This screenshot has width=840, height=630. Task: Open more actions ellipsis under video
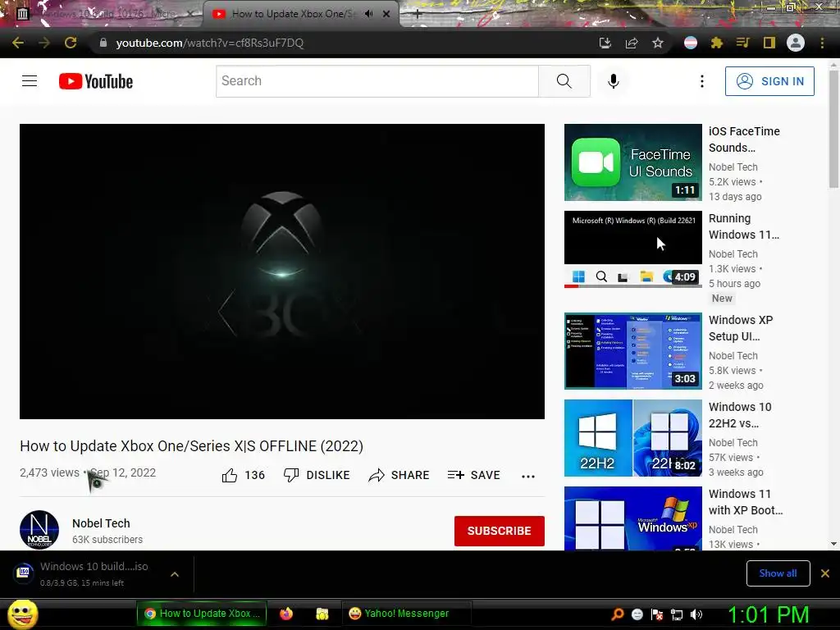pos(528,477)
